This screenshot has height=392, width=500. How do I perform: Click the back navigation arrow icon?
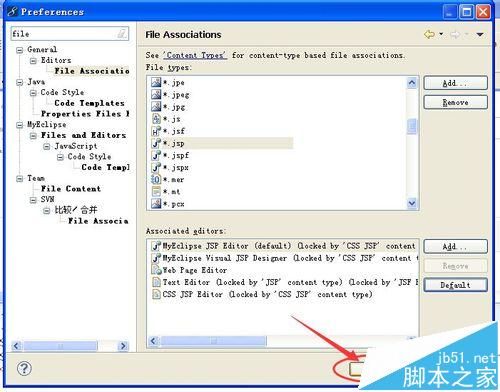pyautogui.click(x=429, y=34)
